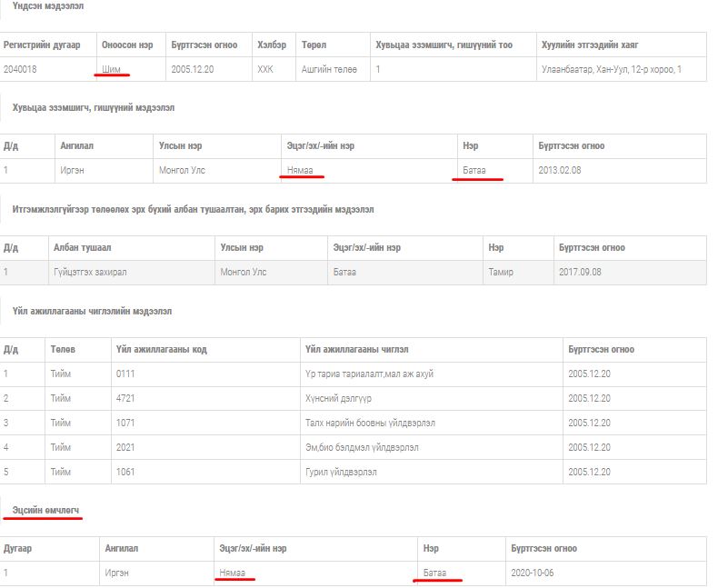Image resolution: width=728 pixels, height=588 pixels.
Task: Click the Ашгийн төлөө type cell
Action: [329, 69]
